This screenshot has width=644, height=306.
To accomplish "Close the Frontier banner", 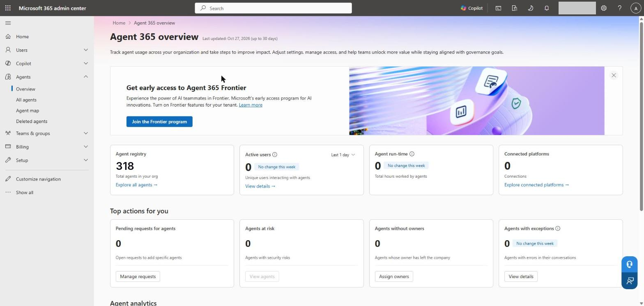I will tap(614, 75).
